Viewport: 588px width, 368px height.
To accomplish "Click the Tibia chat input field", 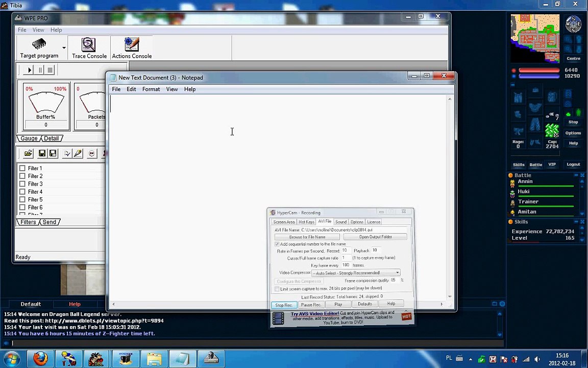I will point(257,343).
